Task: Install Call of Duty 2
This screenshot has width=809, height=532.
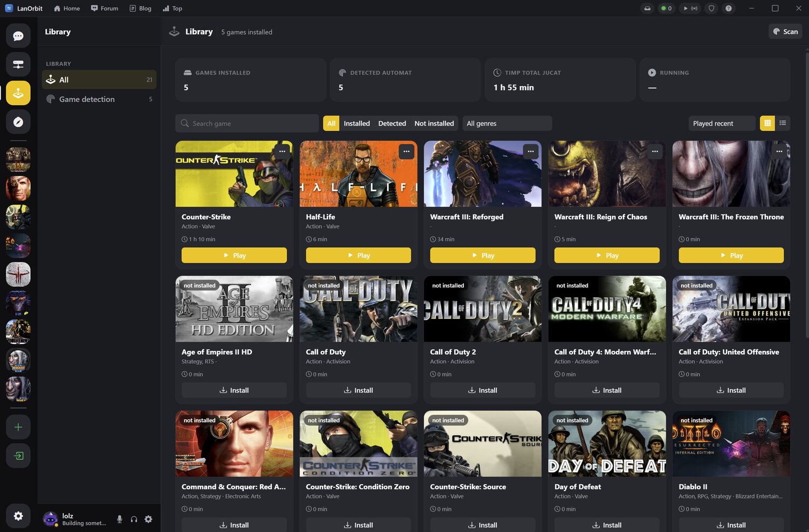Action: (483, 390)
